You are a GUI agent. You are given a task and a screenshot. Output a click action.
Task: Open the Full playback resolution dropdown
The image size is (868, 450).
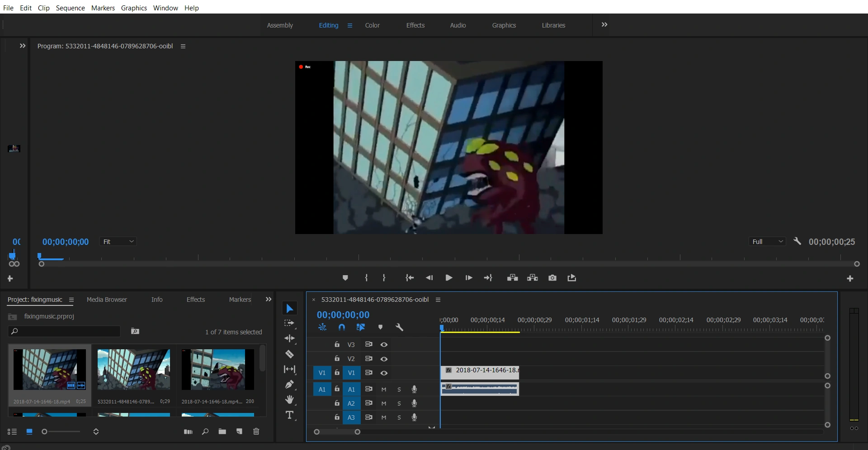pyautogui.click(x=767, y=242)
